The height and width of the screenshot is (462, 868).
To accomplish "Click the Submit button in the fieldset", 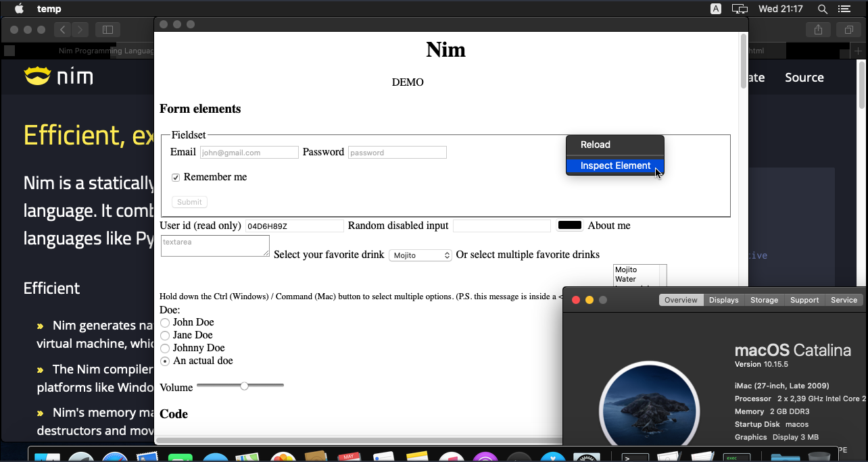I will [189, 202].
